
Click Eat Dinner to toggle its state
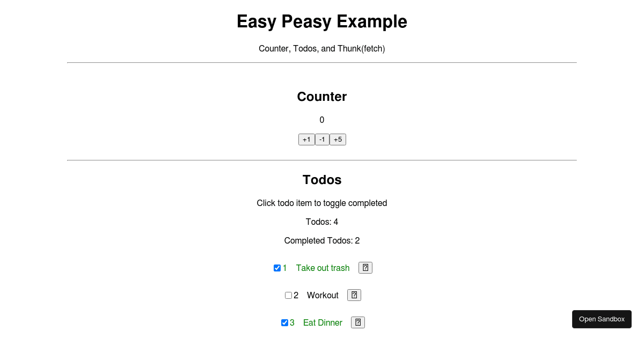coord(323,322)
